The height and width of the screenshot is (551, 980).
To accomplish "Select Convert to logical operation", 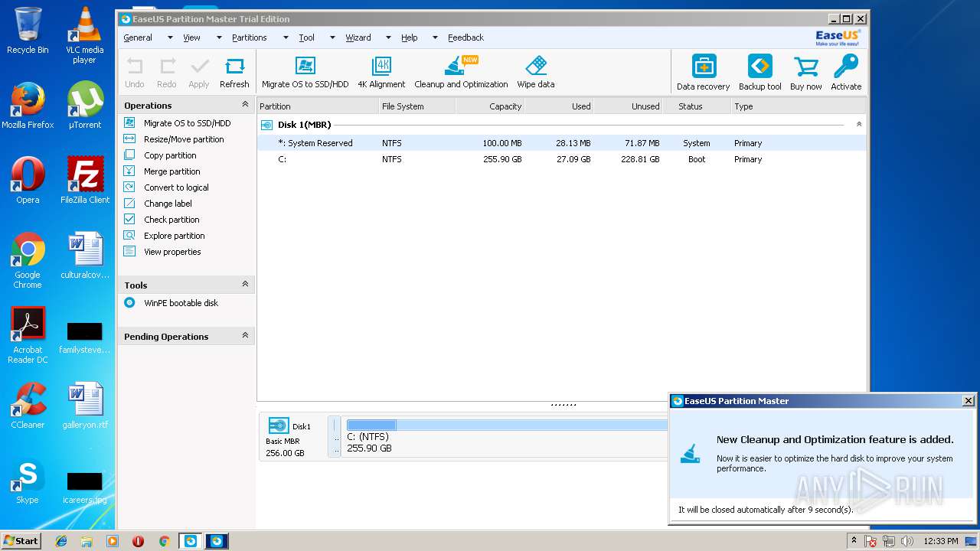I will pos(176,187).
